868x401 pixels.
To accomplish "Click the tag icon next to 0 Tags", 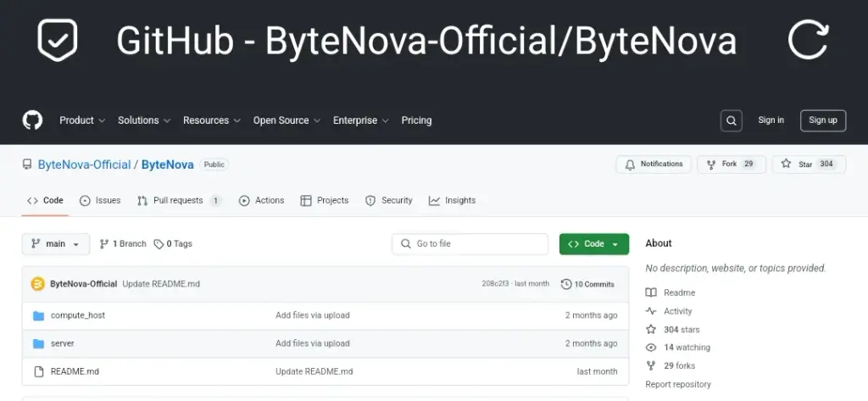I will click(159, 244).
